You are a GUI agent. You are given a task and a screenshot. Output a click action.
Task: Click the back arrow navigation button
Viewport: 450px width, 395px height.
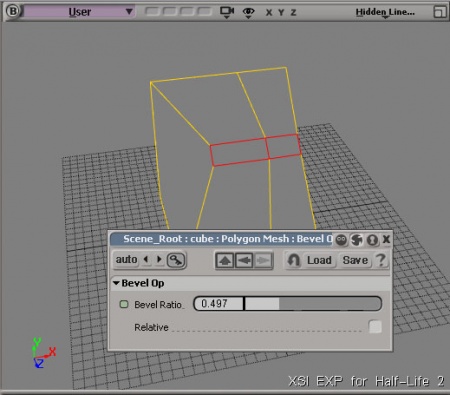pyautogui.click(x=244, y=261)
